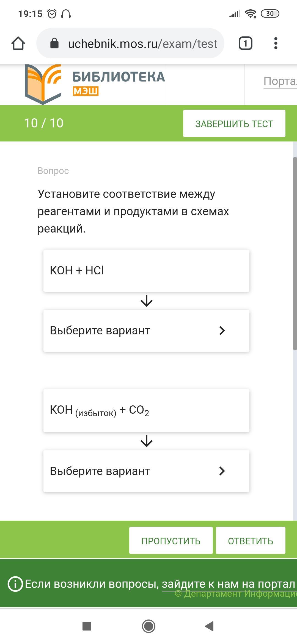Click the page vertical scrollbar thumb
The image size is (297, 644).
point(295,253)
